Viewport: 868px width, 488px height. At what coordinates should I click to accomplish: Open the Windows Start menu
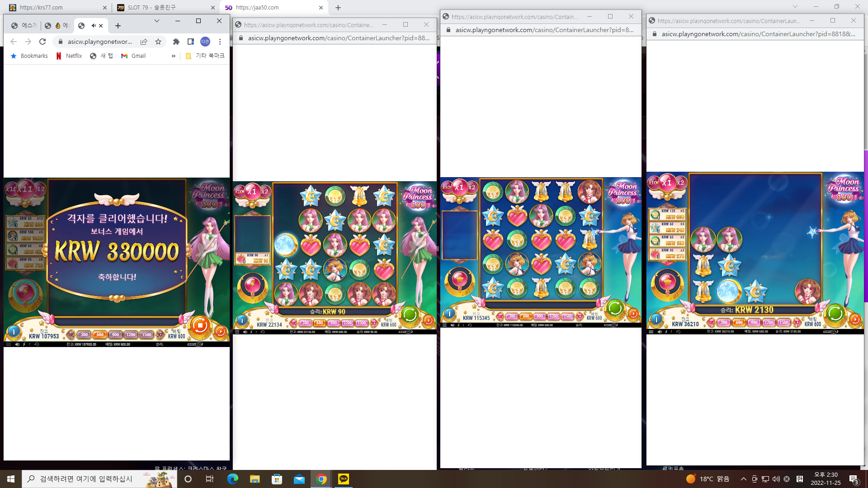(x=11, y=479)
